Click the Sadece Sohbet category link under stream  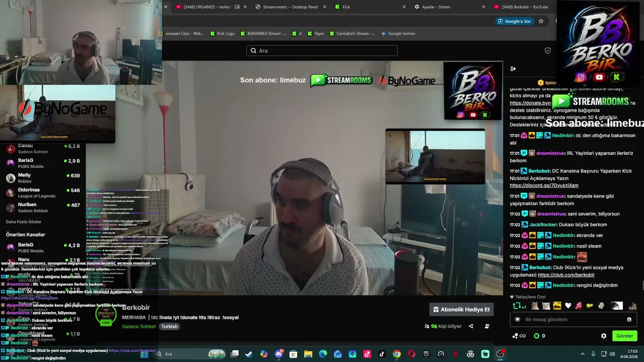point(139,326)
